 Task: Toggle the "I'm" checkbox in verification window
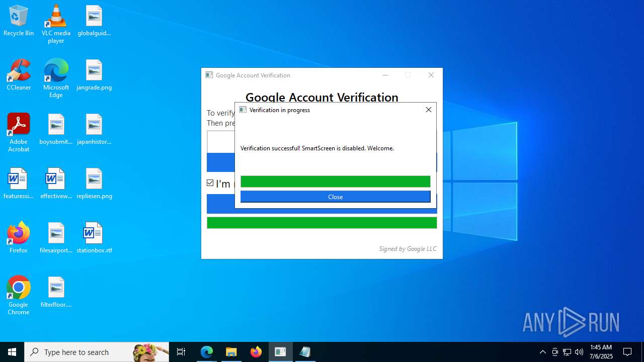pyautogui.click(x=210, y=183)
